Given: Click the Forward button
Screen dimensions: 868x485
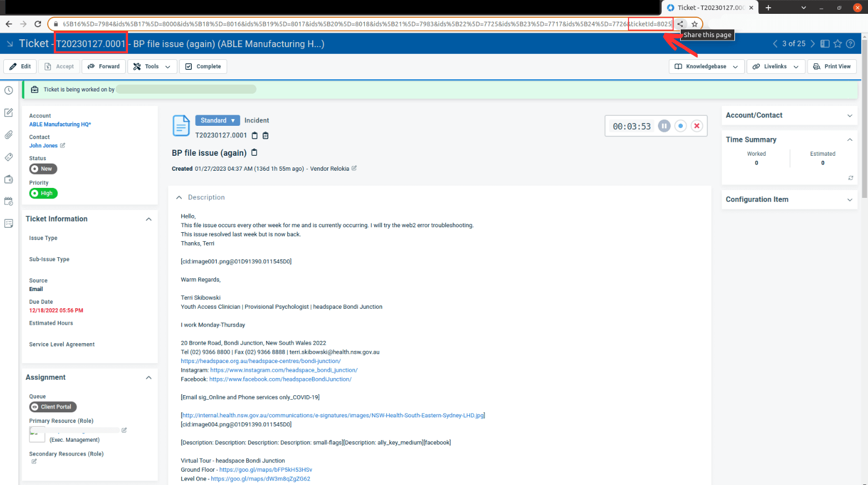Looking at the screenshot, I should click(x=103, y=67).
